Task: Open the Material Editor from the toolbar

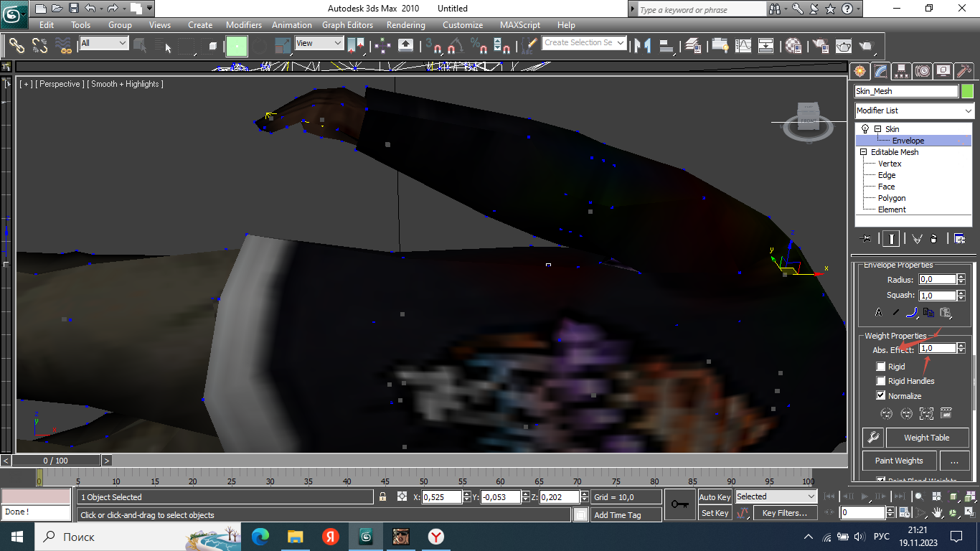Action: 793,46
